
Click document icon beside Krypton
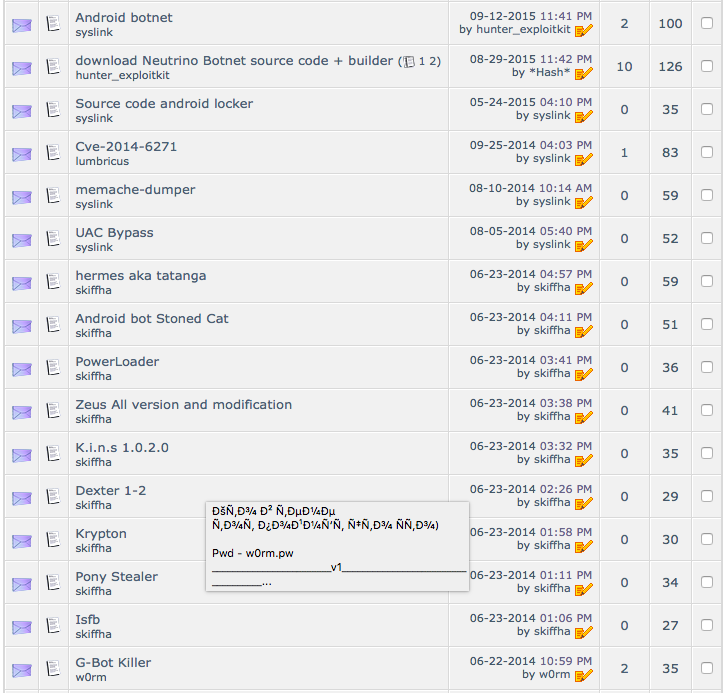coord(54,539)
